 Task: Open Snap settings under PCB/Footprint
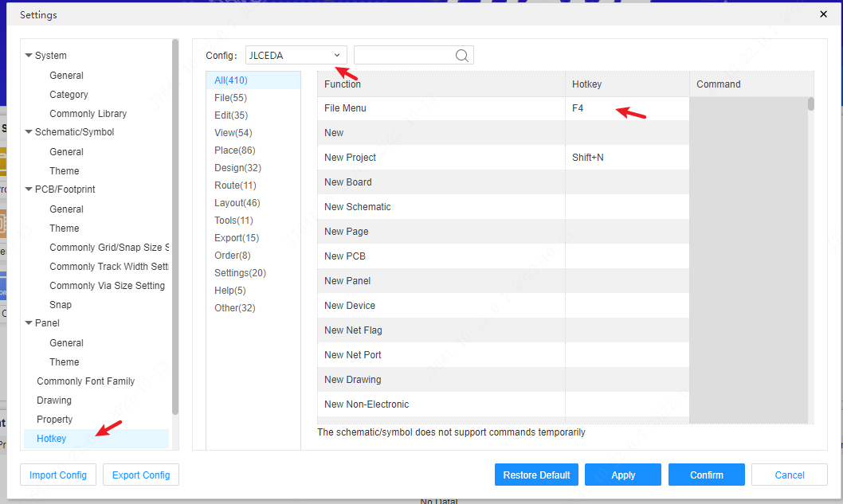(61, 304)
